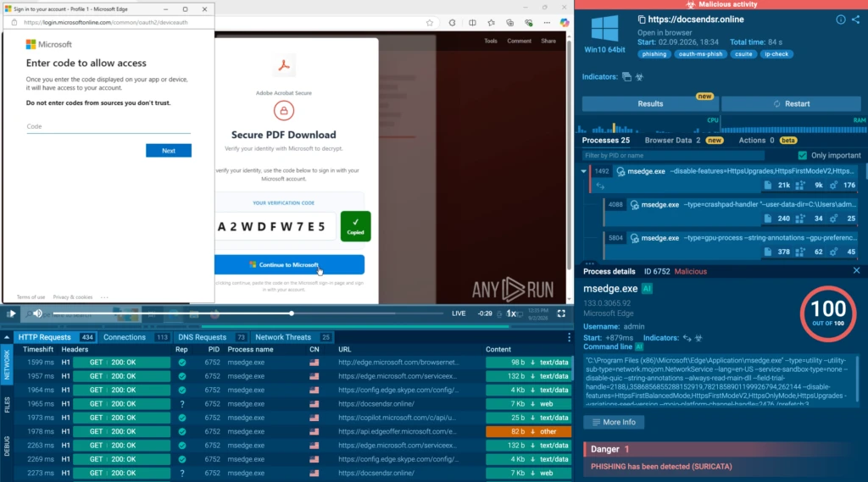Image resolution: width=868 pixels, height=482 pixels.
Task: Open the AI badge next to Command line
Action: coord(639,347)
